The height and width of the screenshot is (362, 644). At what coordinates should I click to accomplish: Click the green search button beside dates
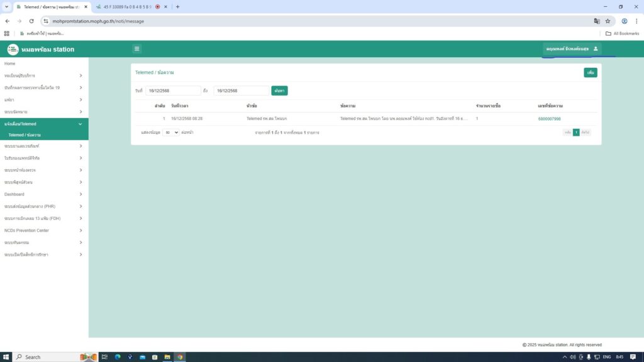tap(279, 90)
